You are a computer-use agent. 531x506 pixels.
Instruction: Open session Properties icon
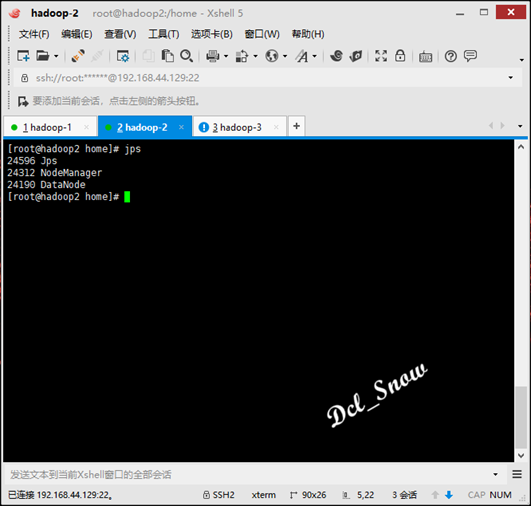(123, 56)
